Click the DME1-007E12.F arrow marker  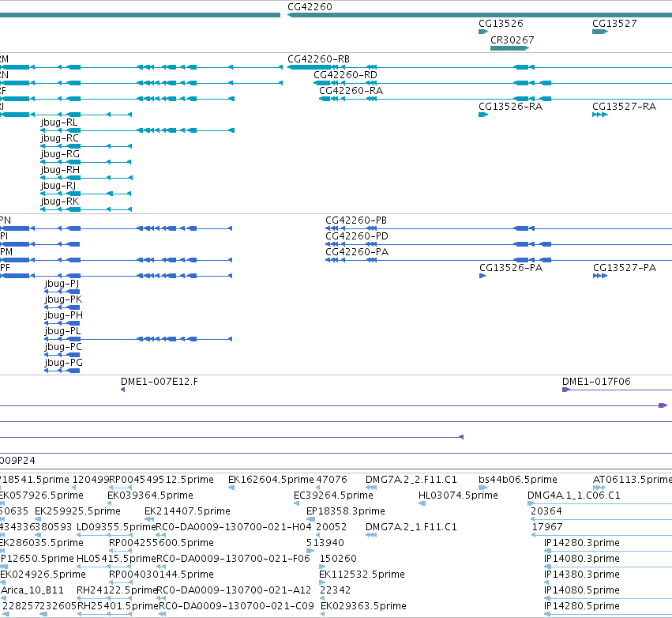[x=123, y=390]
